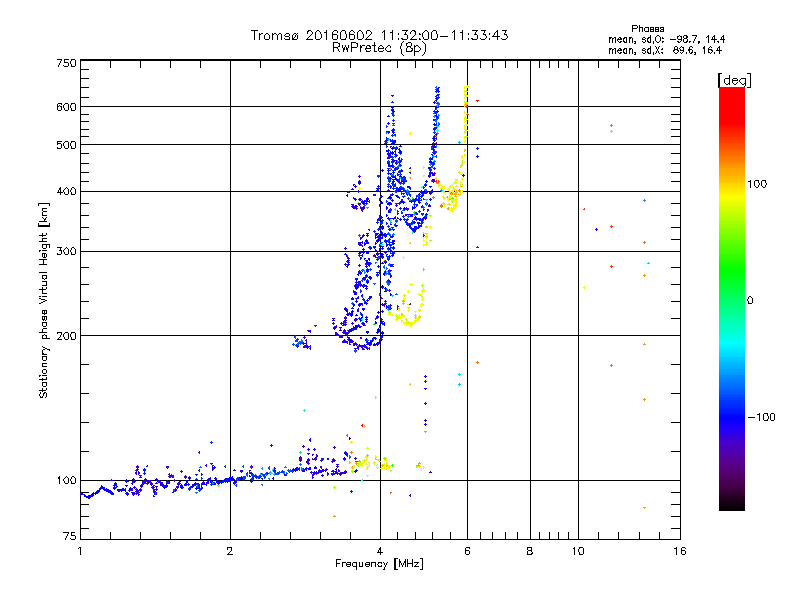Click the colorbar tick label '-100'

pos(761,417)
